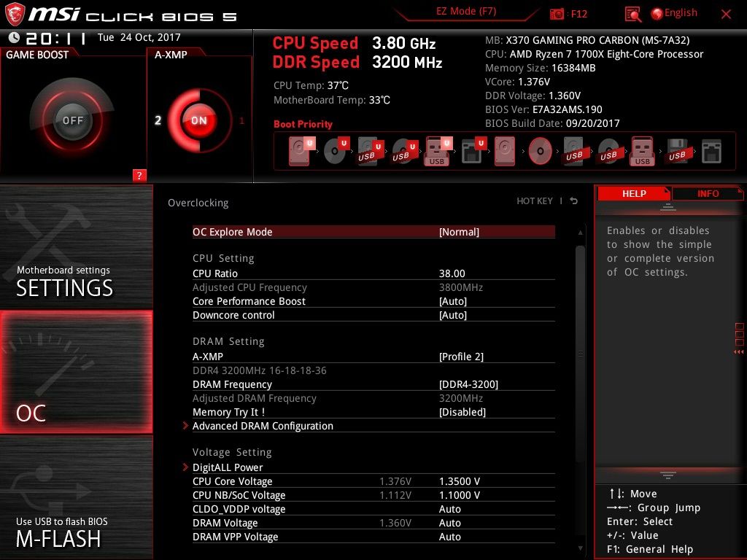Close the BIOS with the X button

click(x=726, y=14)
